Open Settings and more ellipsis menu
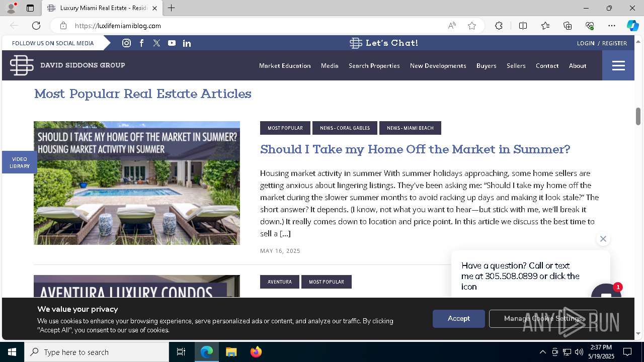 tap(612, 26)
